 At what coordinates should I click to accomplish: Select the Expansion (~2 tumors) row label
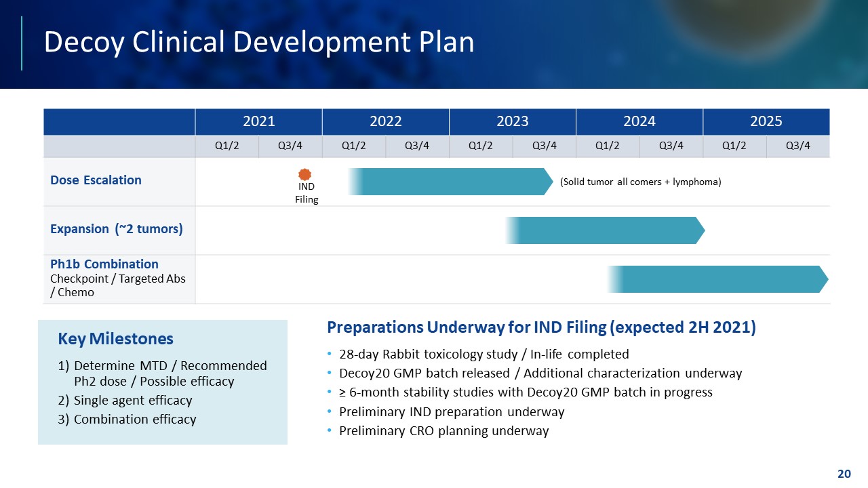tap(116, 229)
